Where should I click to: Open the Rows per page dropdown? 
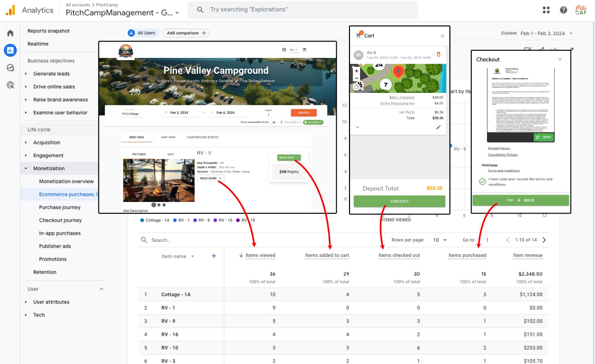point(440,240)
